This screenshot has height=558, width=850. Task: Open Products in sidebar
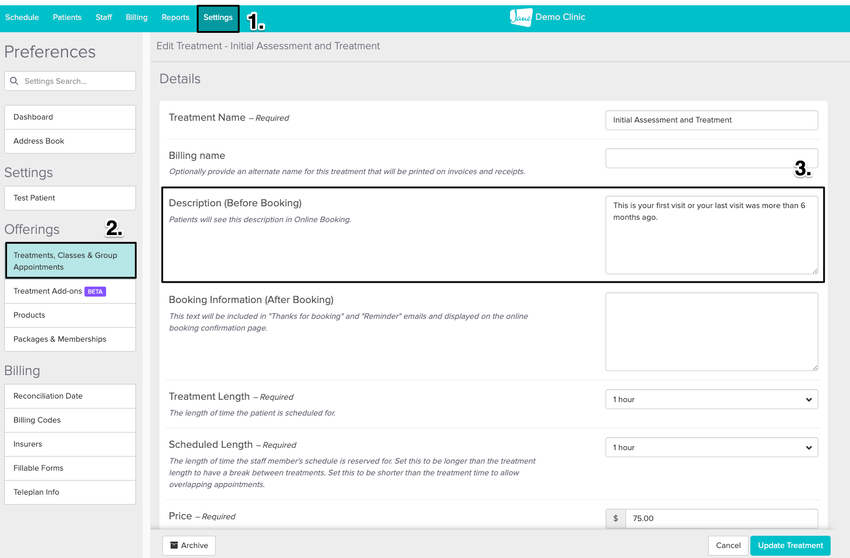70,315
